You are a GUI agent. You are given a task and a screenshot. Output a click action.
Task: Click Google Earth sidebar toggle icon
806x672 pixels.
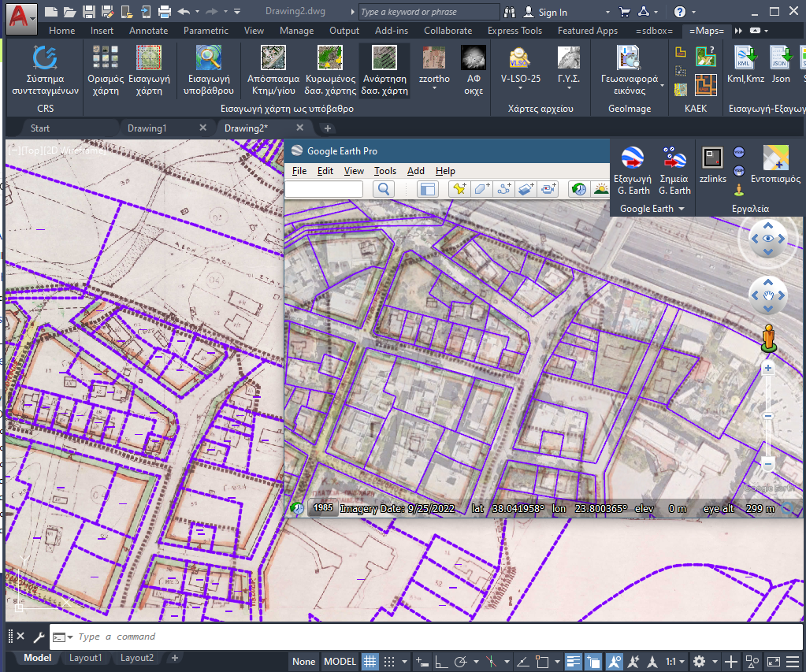[x=428, y=189]
